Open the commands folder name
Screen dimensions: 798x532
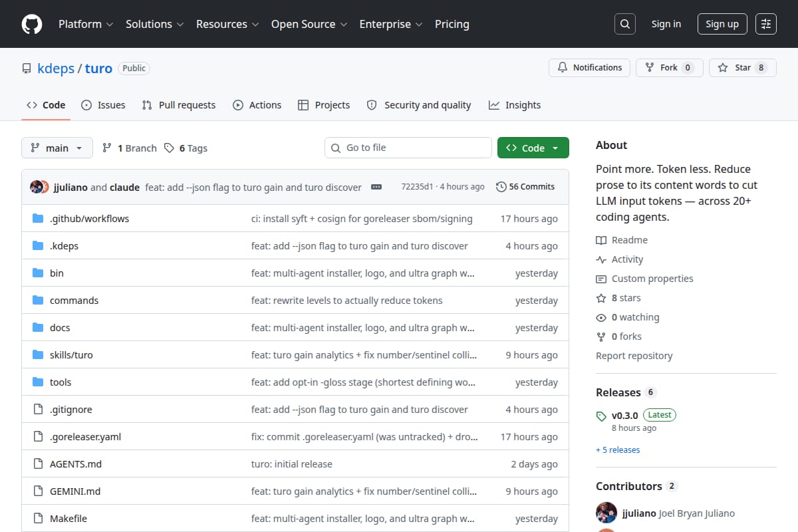pos(74,301)
